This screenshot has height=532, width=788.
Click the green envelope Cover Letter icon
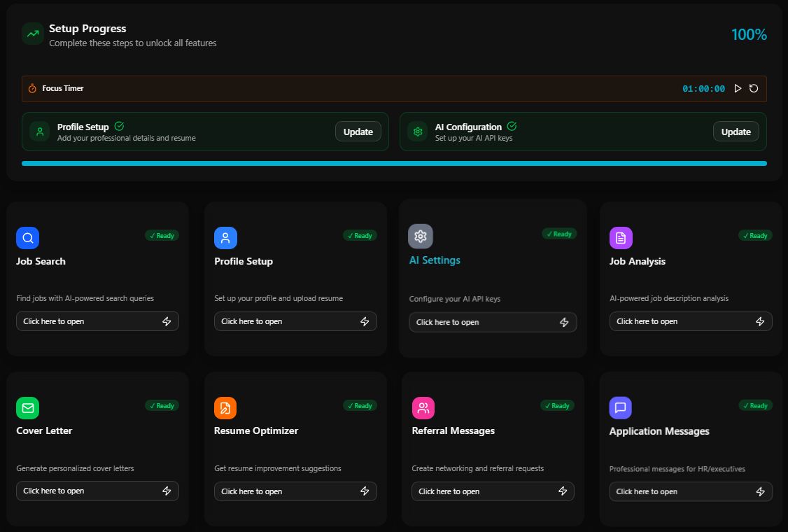(x=27, y=408)
